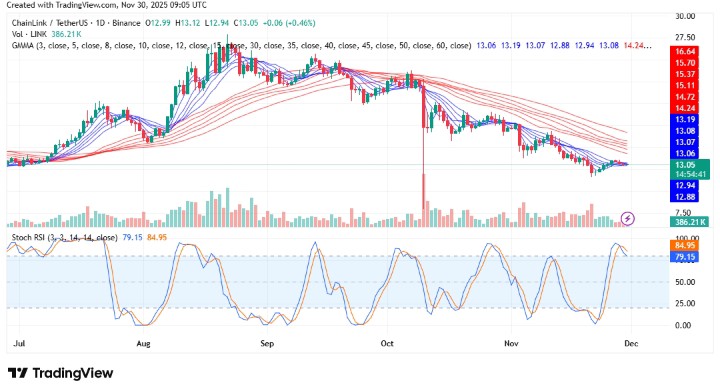Click the red 14.24... value in GMMA legend

[637, 45]
